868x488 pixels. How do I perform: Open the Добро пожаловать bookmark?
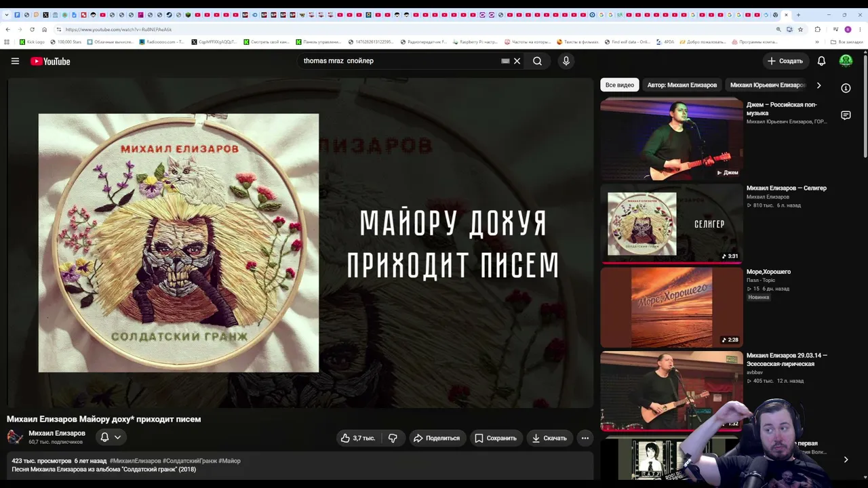702,42
